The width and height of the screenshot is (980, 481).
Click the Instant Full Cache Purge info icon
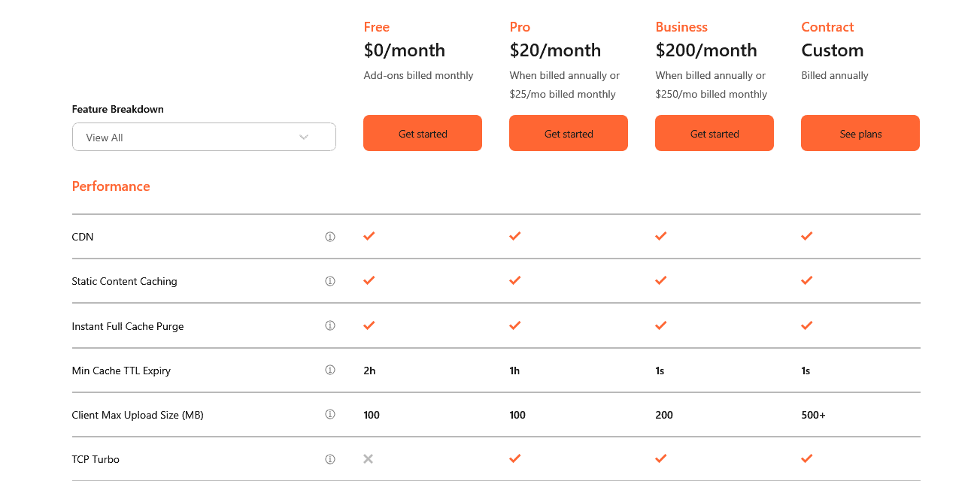click(x=329, y=325)
